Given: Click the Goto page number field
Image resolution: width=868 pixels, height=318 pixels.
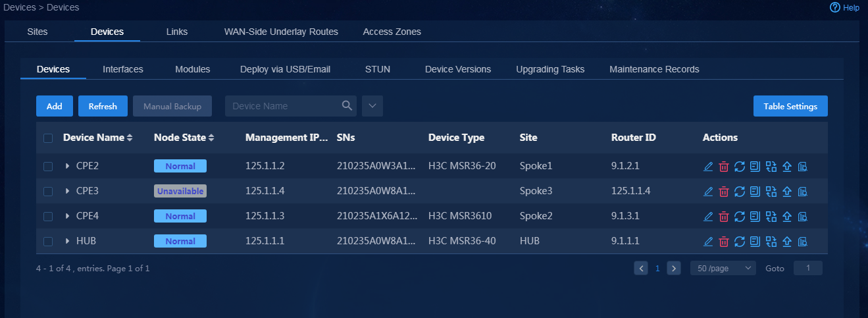Looking at the screenshot, I should (808, 269).
